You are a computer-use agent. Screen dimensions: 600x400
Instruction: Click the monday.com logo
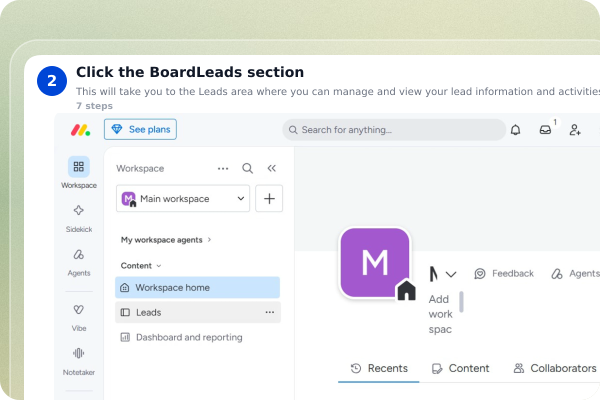pyautogui.click(x=80, y=130)
